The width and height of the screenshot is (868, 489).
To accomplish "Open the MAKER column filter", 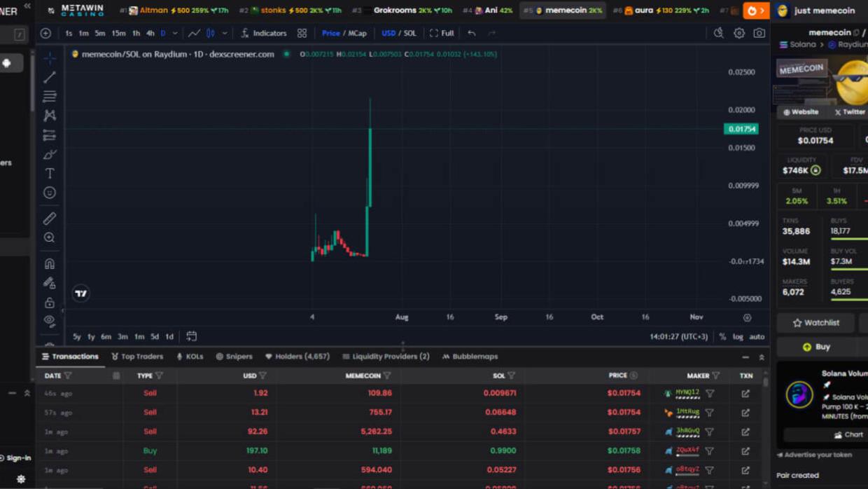I will pyautogui.click(x=715, y=376).
